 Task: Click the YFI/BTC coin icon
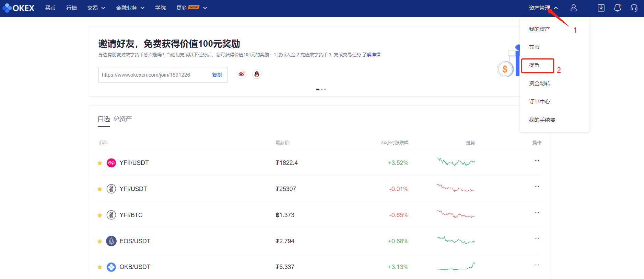(111, 215)
